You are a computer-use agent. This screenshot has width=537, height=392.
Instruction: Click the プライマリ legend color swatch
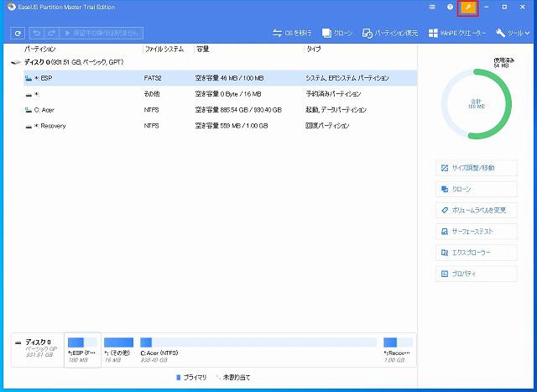(178, 378)
